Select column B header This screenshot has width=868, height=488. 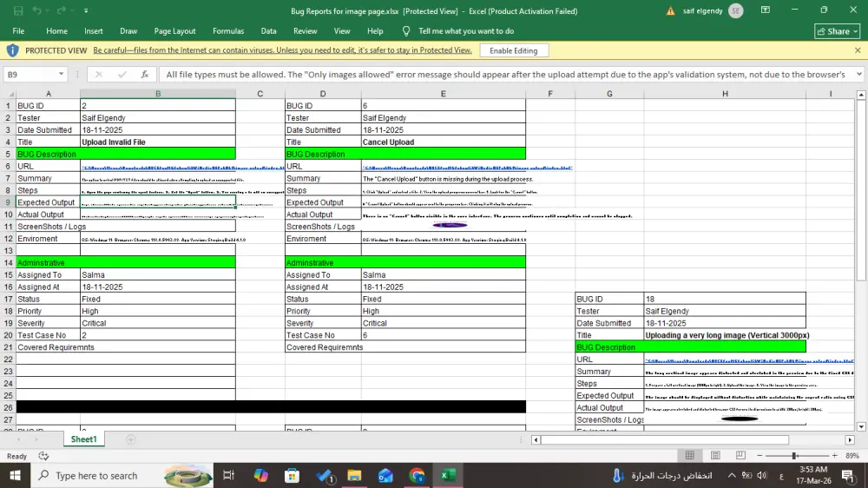point(158,94)
